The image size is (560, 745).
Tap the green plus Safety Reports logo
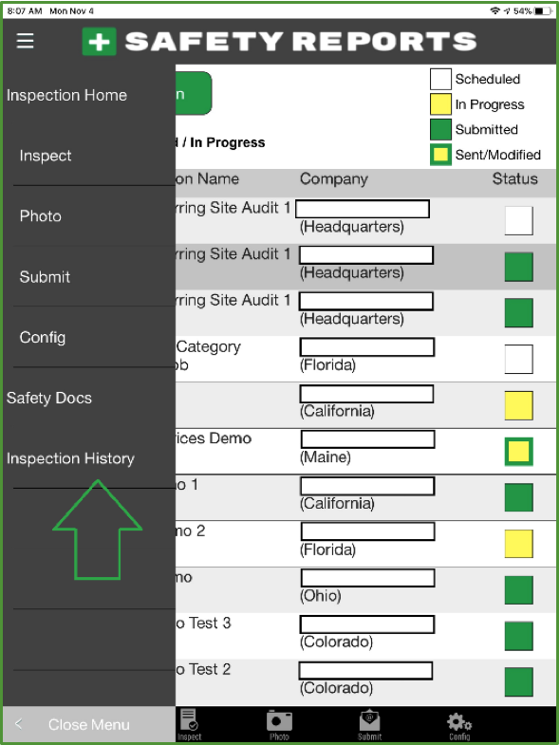[x=99, y=42]
